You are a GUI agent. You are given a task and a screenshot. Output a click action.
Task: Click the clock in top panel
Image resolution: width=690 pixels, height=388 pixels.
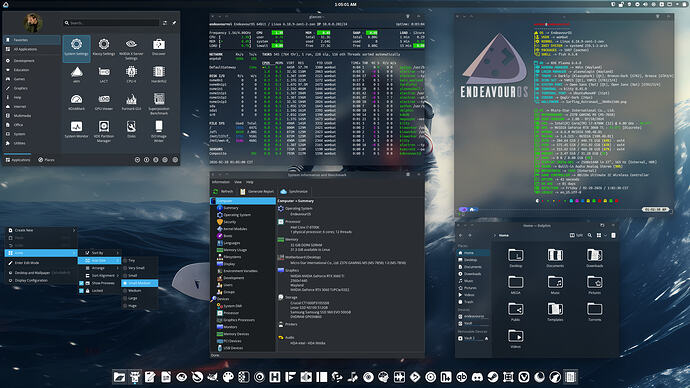(x=345, y=4)
